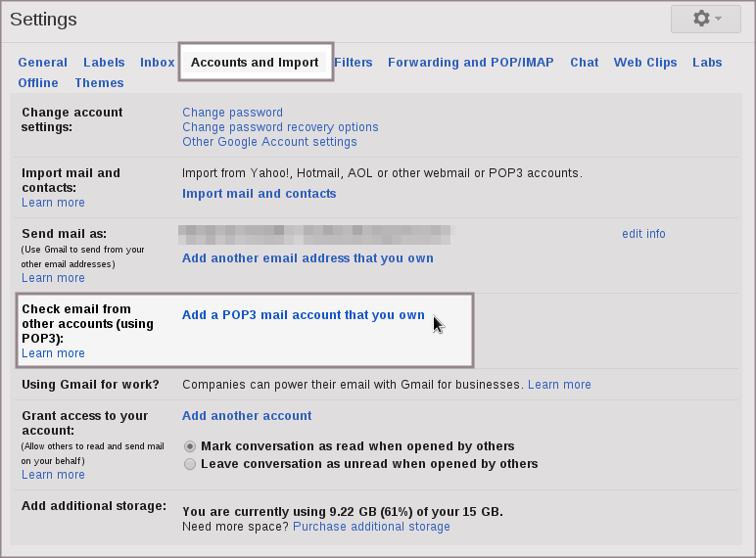Select Leave conversation as unread option

(x=190, y=464)
